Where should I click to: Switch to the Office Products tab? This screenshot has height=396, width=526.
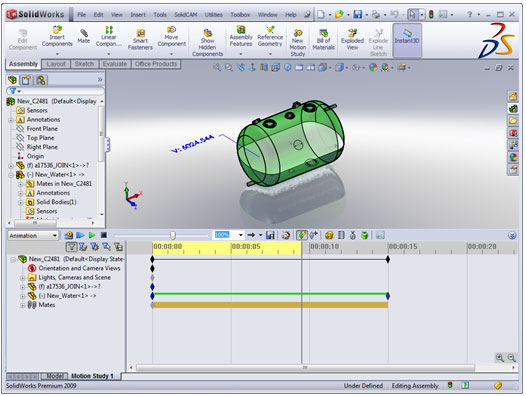tap(156, 64)
